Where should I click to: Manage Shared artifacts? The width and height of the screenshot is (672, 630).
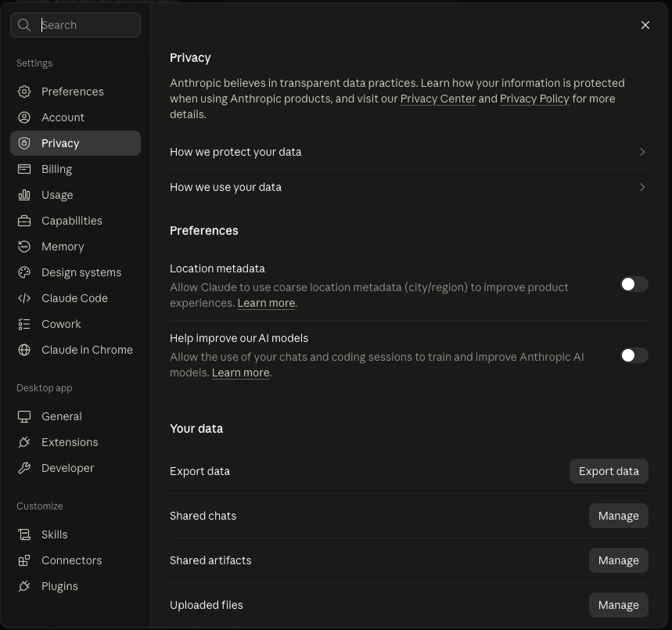(x=619, y=560)
